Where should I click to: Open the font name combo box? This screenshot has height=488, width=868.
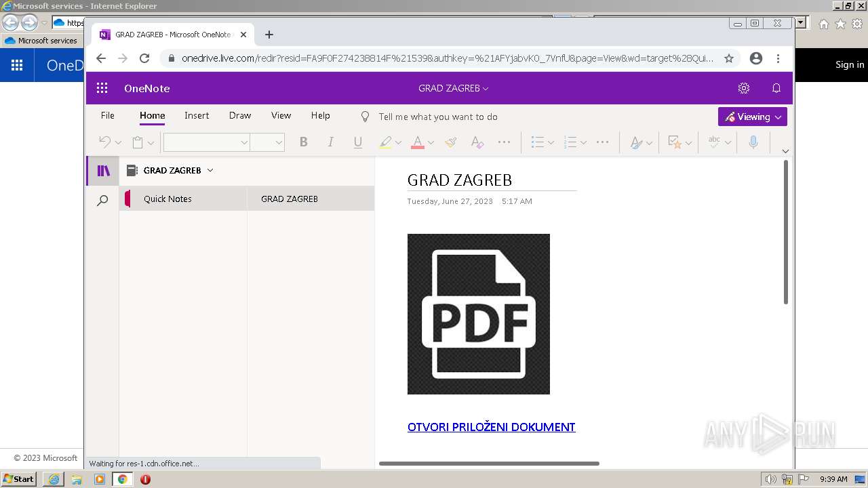coord(206,142)
